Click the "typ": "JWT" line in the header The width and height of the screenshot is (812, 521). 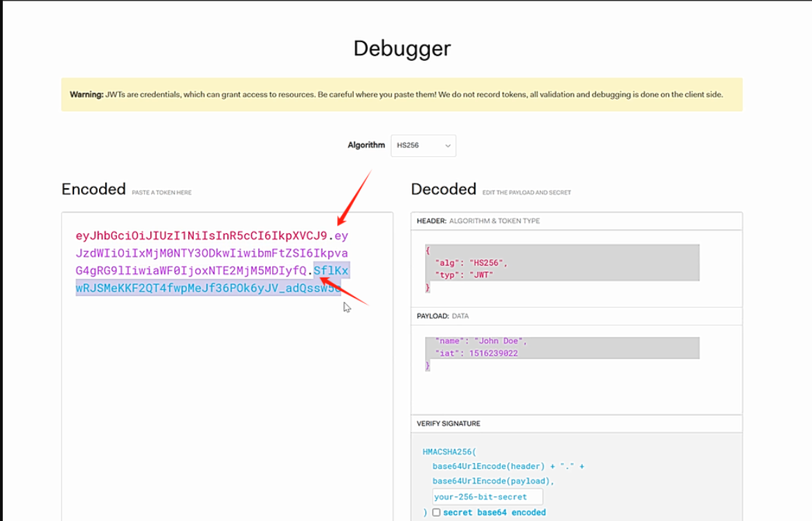[464, 275]
